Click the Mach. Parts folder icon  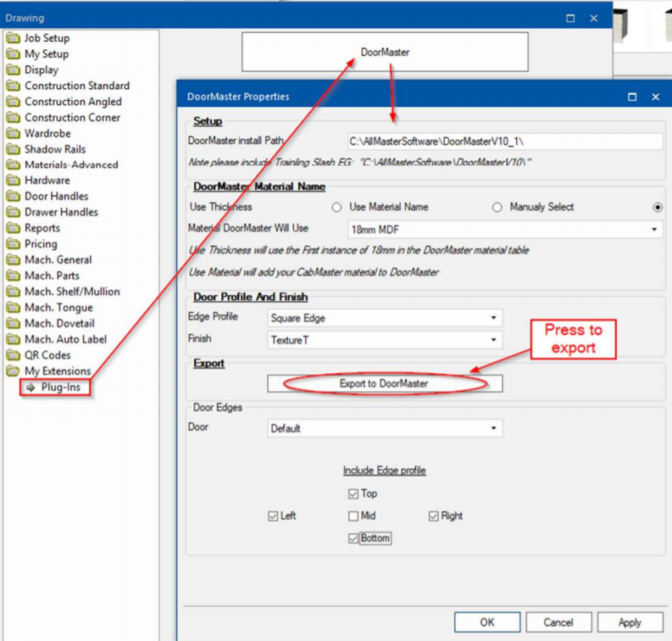[14, 276]
